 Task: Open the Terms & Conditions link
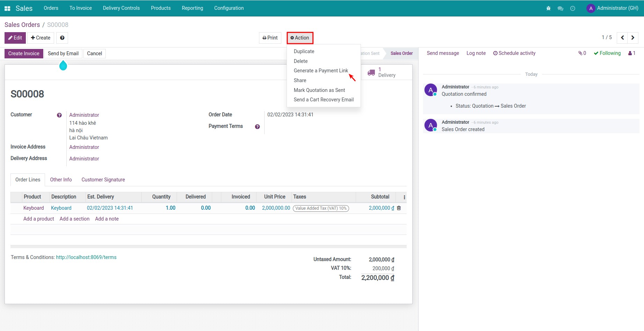pos(86,257)
